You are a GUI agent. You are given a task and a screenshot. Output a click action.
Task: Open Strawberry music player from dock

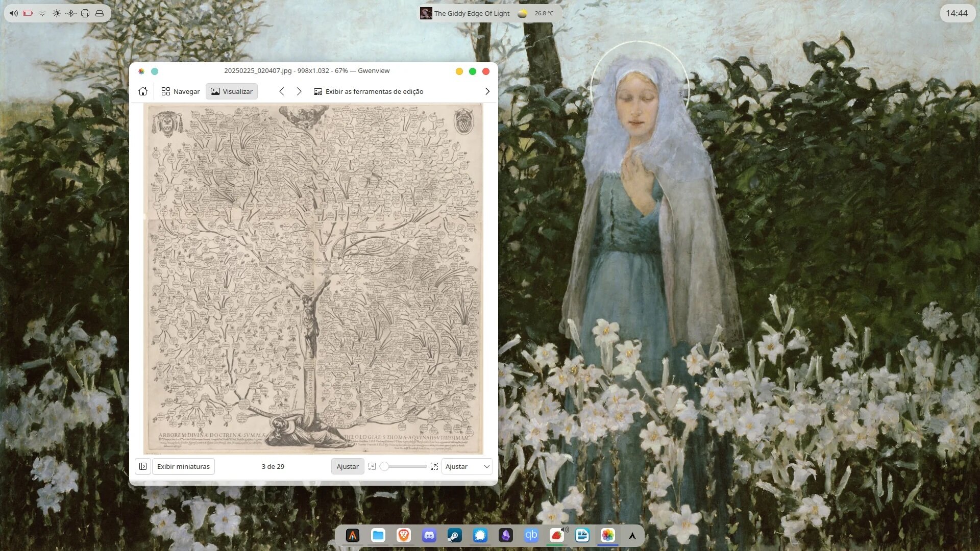coord(557,535)
